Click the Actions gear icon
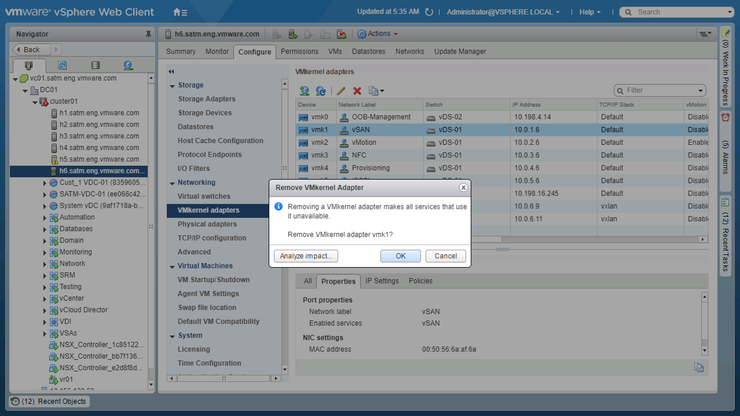The height and width of the screenshot is (416, 740). [x=362, y=34]
